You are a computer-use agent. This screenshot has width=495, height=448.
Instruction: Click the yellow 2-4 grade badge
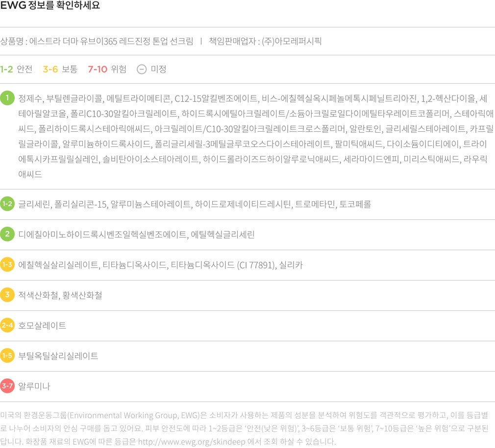point(7,326)
